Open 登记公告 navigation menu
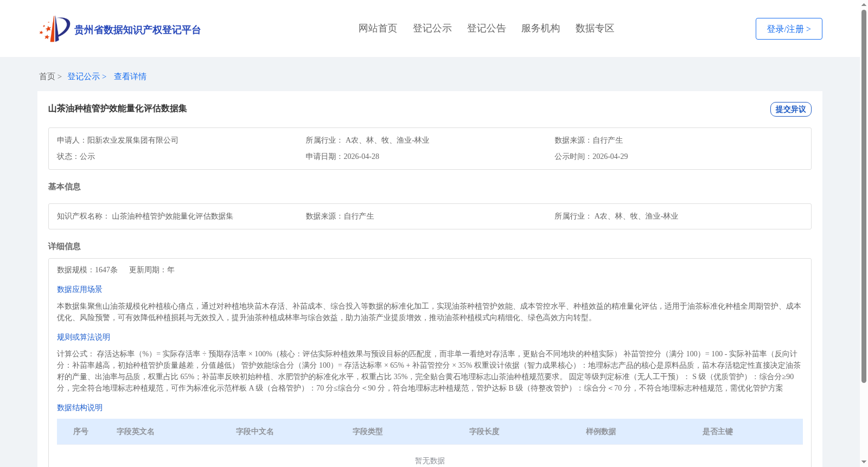The height and width of the screenshot is (467, 868). click(486, 28)
